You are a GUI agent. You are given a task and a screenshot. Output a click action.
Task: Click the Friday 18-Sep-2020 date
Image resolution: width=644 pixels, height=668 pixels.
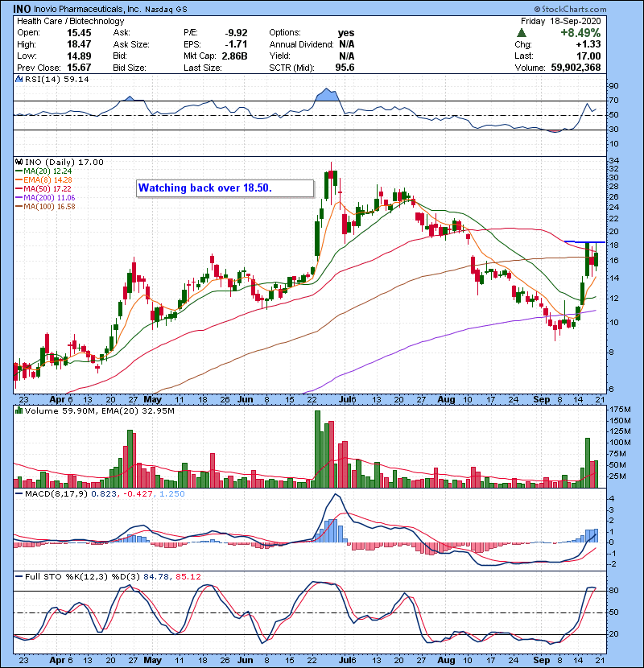[x=560, y=21]
